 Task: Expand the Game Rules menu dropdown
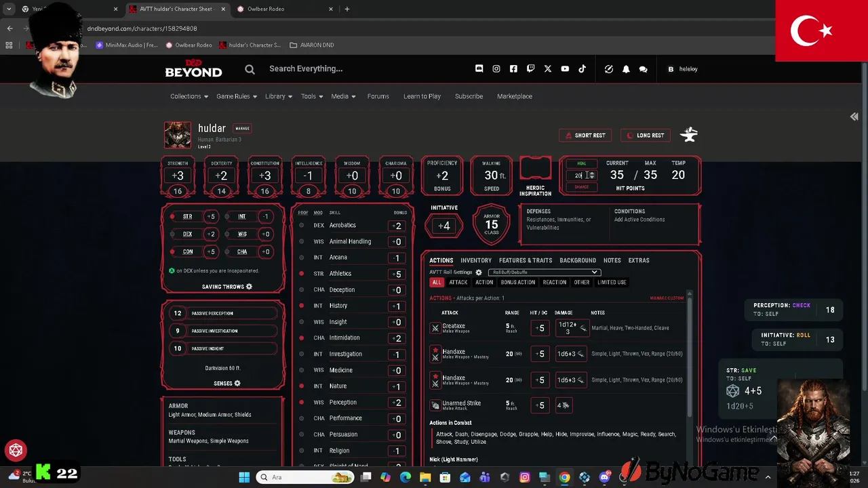click(x=237, y=96)
